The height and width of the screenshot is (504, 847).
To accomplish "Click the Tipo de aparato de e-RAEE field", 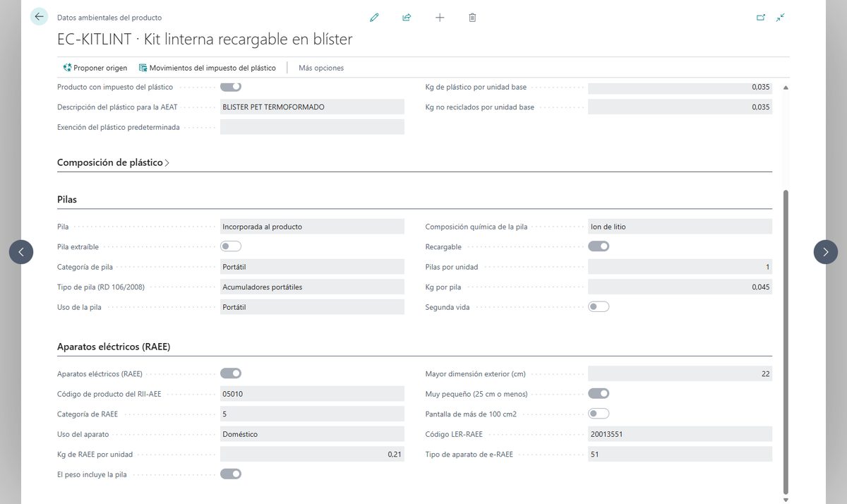I will click(680, 454).
